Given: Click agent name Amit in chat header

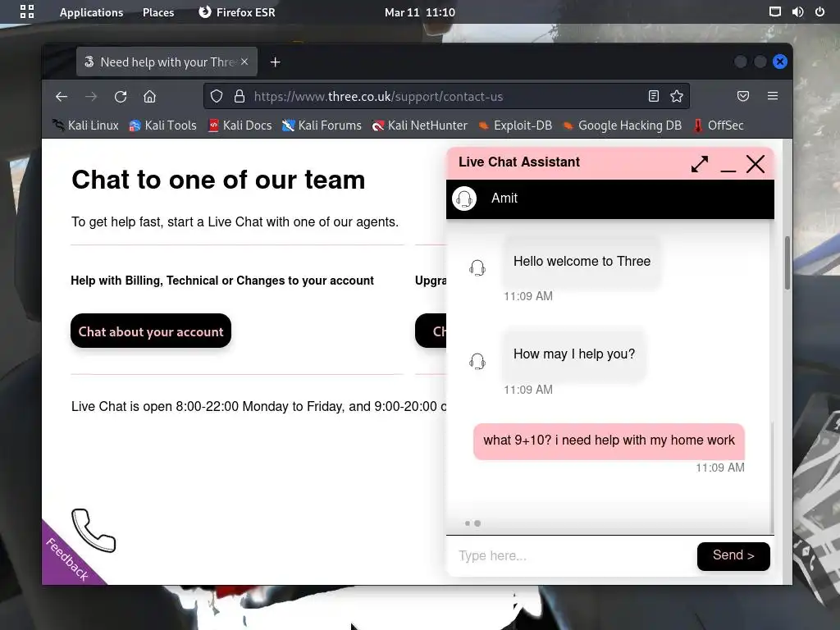Looking at the screenshot, I should tap(504, 199).
